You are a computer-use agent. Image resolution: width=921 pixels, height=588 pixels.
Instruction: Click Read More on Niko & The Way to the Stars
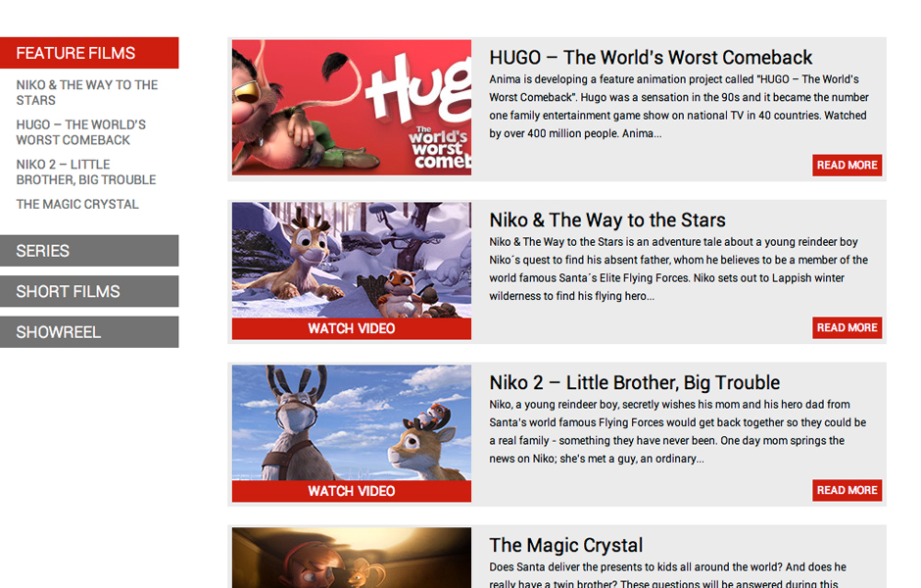[847, 327]
